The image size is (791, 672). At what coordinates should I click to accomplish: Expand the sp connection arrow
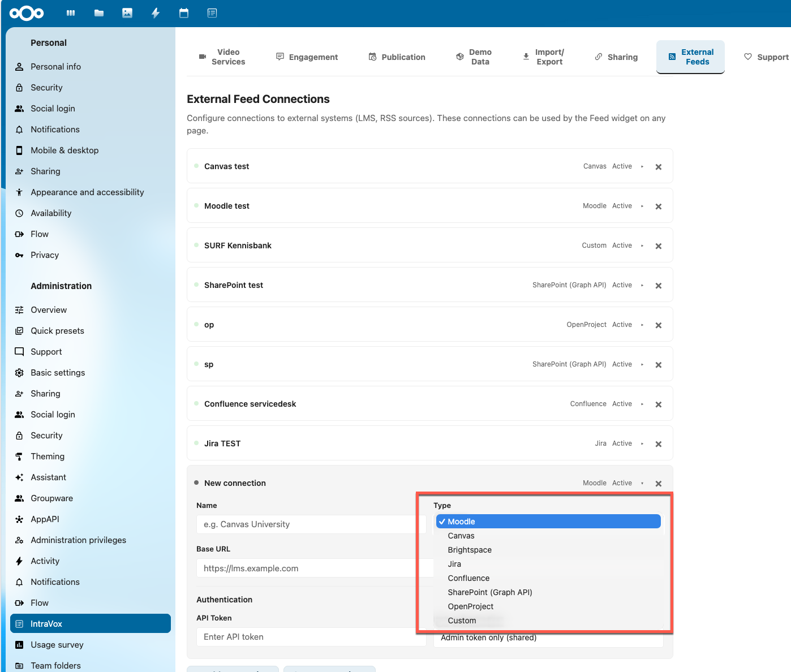(642, 364)
